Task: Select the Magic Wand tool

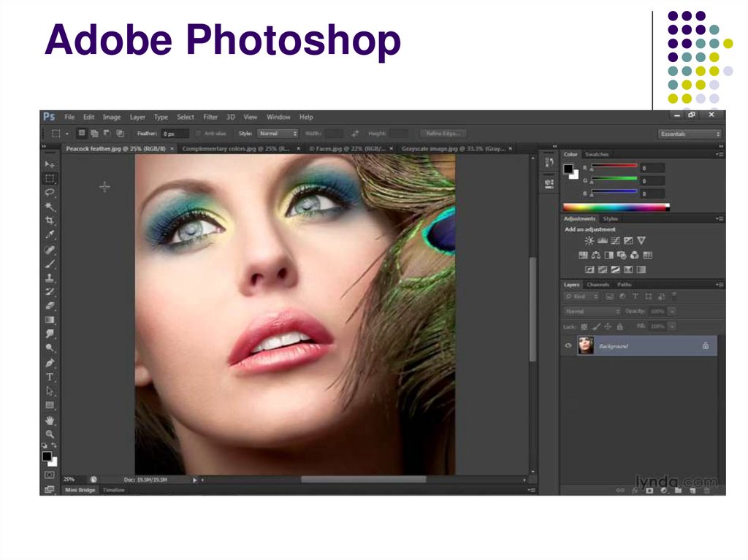Action: point(50,207)
